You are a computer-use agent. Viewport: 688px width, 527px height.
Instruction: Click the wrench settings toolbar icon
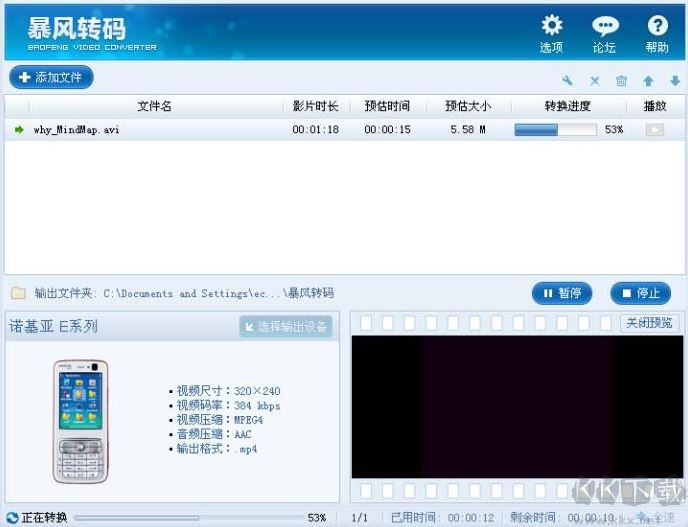click(567, 80)
